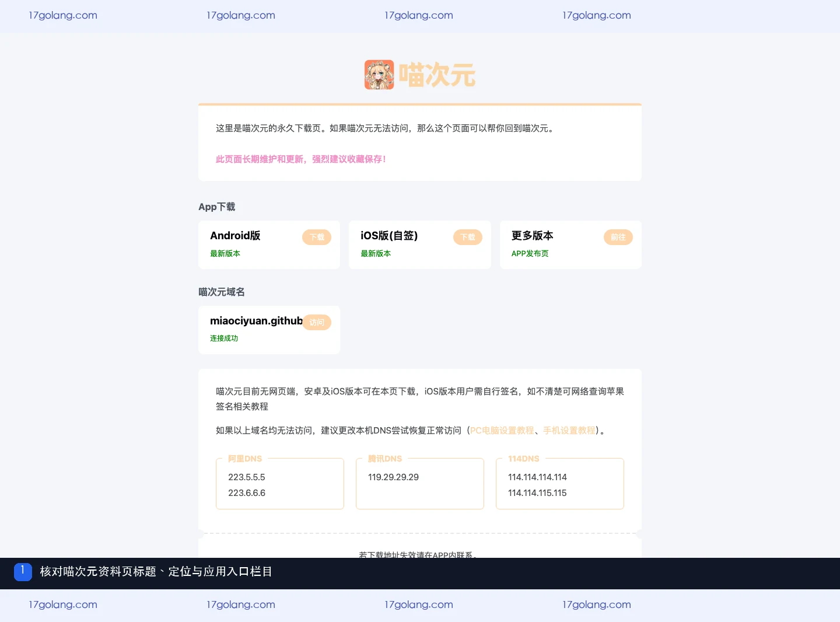Click the 若下载地址失效 notice text
Screen dimensions: 840x622
(419, 554)
